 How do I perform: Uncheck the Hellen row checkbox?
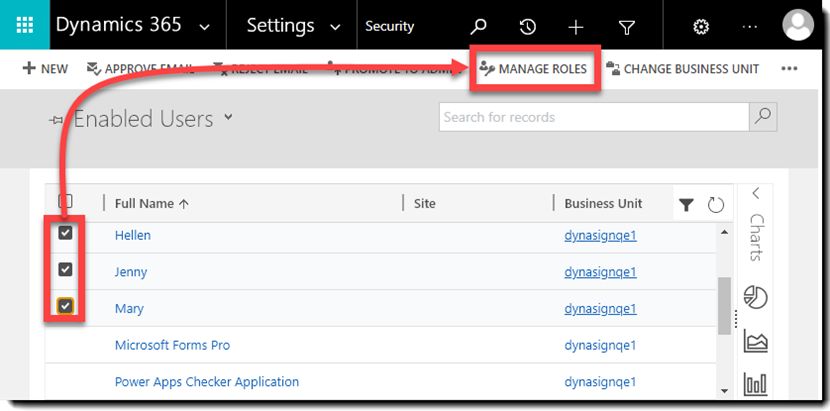click(65, 233)
